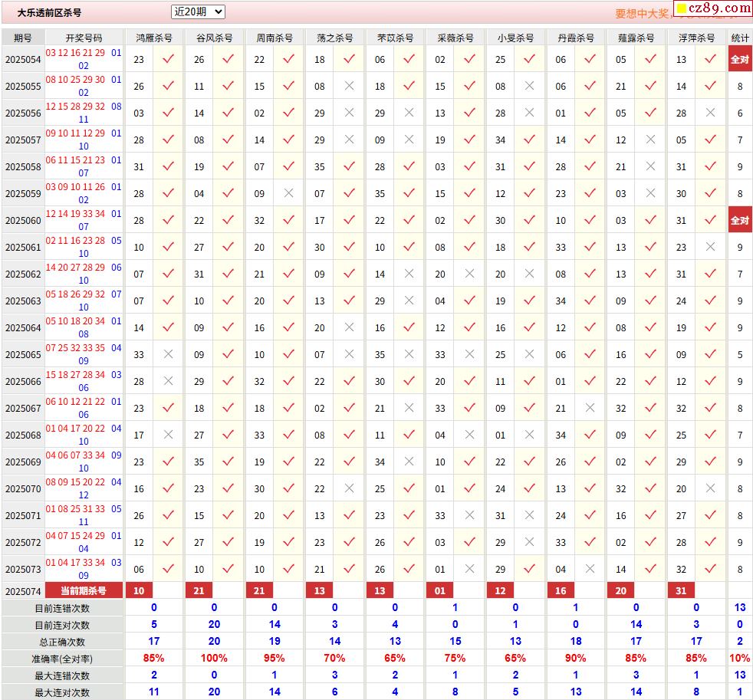Viewport: 753px width, 700px height.
Task: Click the red 全对 badge in row 2025060
Action: point(740,220)
